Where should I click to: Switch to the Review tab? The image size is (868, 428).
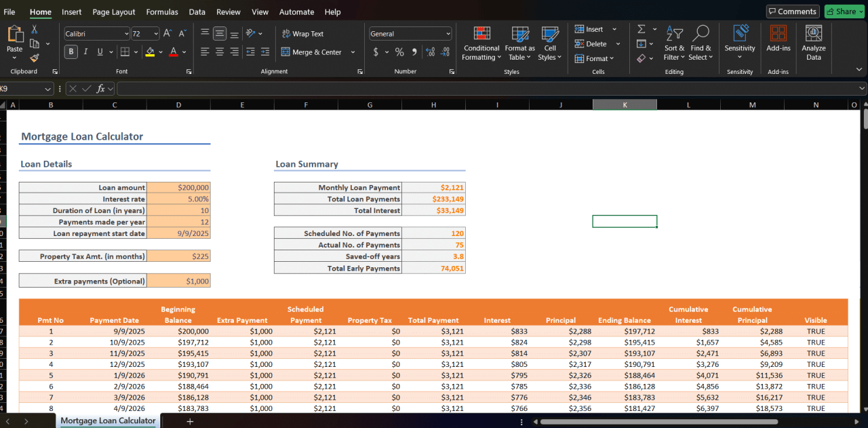tap(229, 12)
